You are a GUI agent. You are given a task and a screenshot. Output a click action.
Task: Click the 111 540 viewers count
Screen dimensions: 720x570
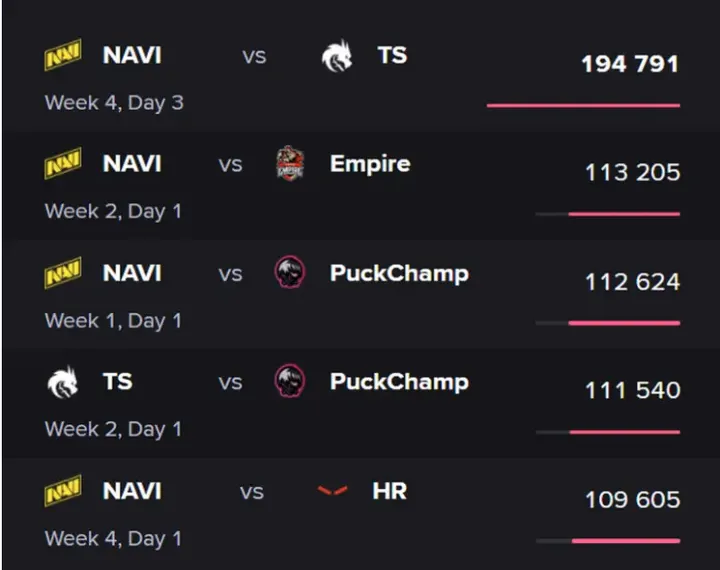pyautogui.click(x=633, y=390)
